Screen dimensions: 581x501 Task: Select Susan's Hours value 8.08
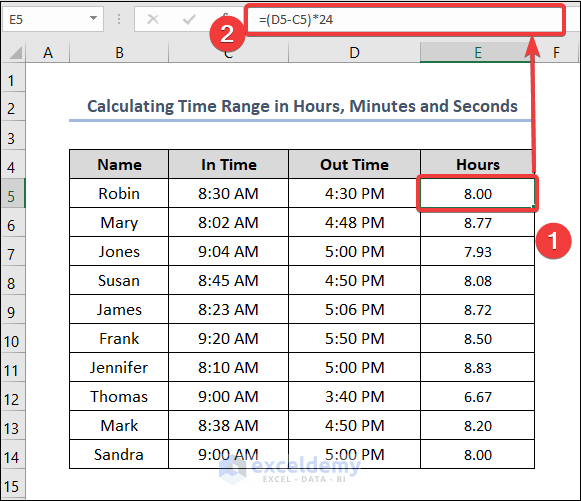point(477,280)
